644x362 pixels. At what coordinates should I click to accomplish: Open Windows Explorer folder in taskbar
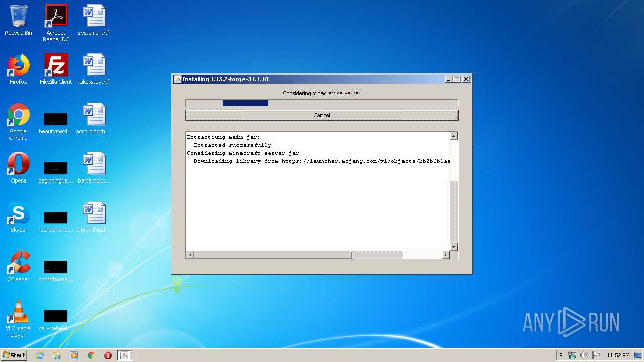point(57,355)
